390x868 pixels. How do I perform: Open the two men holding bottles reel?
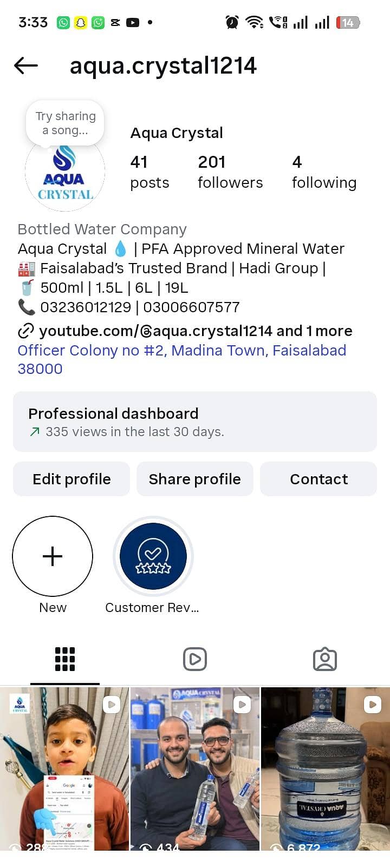click(195, 768)
